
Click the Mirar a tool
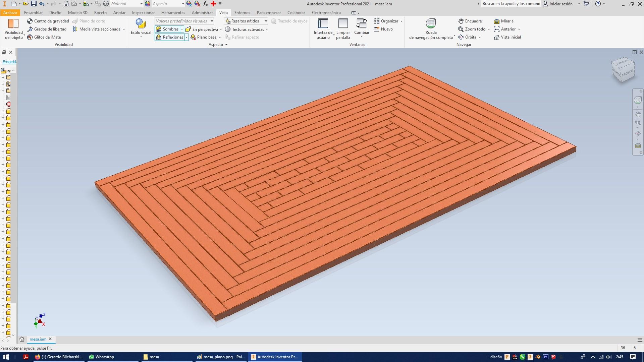[x=503, y=21]
